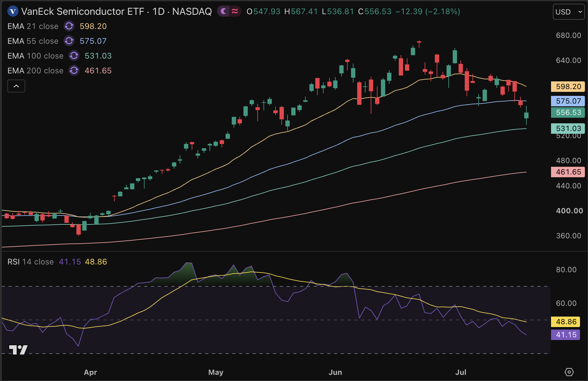588x381 pixels.
Task: Click the 480.00 price scale tick
Action: point(569,161)
